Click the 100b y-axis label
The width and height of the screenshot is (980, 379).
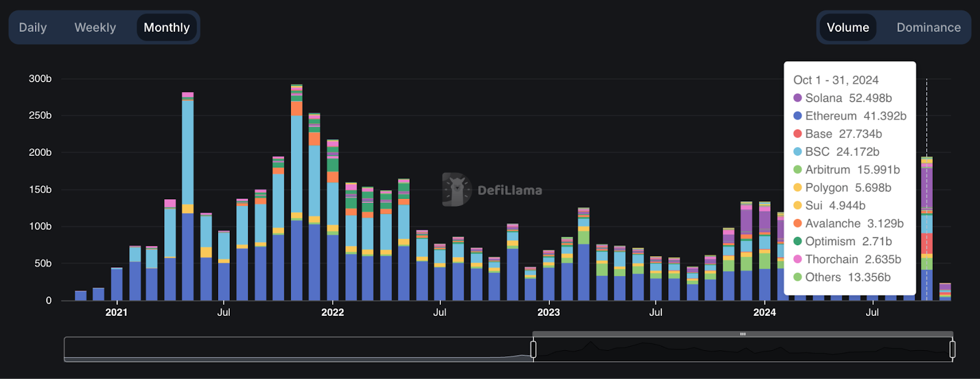coord(40,226)
